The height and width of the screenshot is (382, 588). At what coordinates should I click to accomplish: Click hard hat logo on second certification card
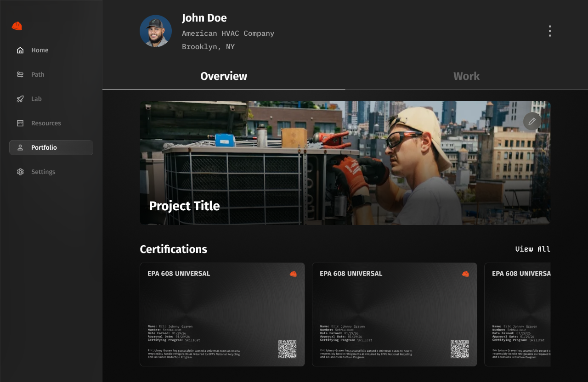pos(465,274)
